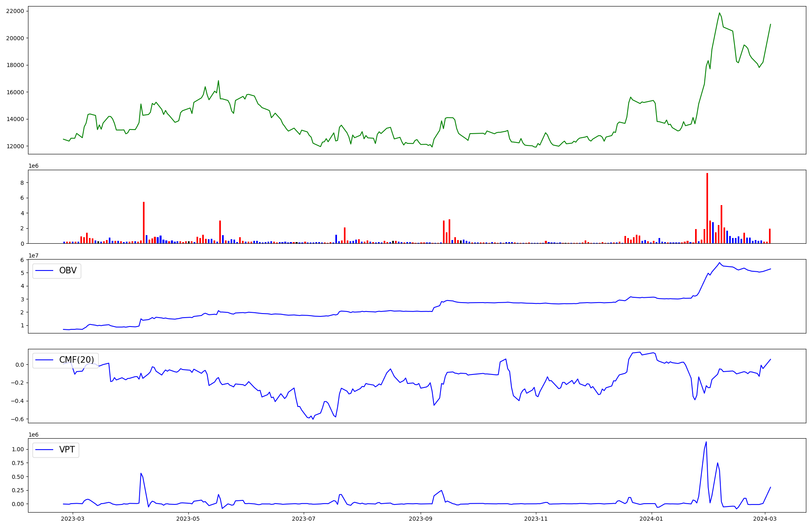Click the highest peak of the green price line
Viewport: 812px width, 528px height.
point(719,13)
